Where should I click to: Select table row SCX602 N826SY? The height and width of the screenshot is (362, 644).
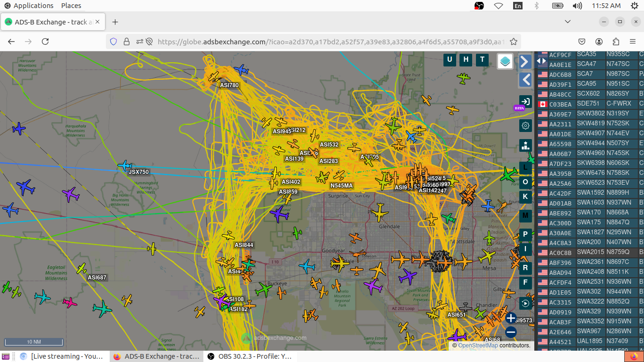point(590,94)
